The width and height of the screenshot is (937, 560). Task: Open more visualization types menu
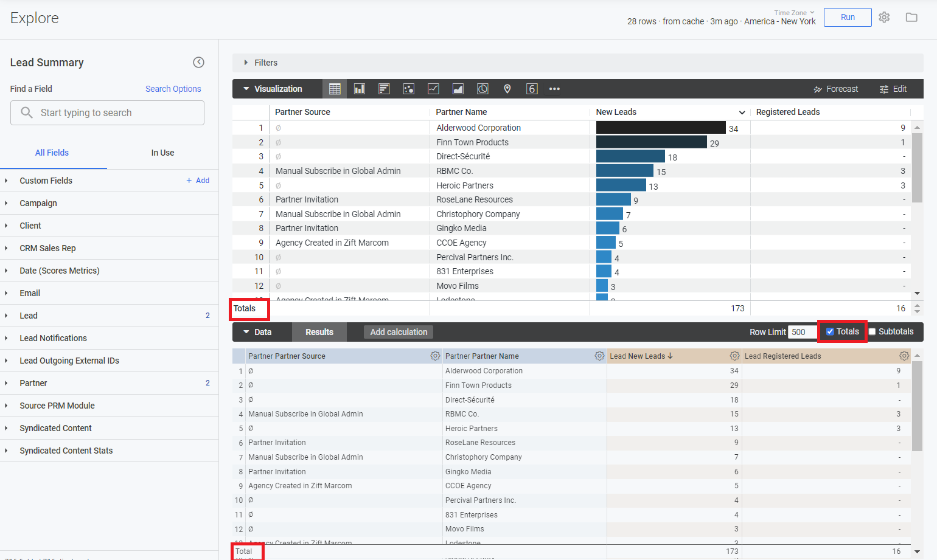[x=554, y=89]
